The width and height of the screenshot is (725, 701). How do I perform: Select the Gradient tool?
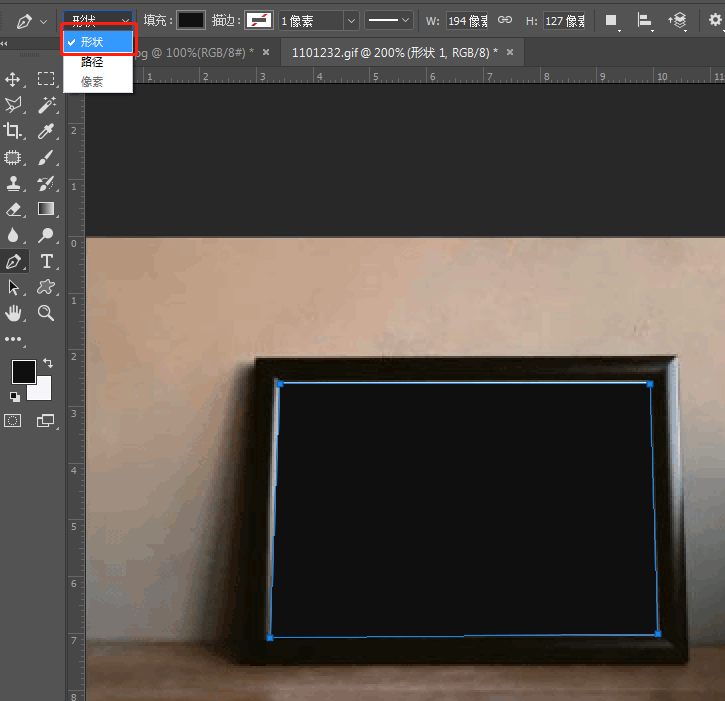tap(46, 209)
